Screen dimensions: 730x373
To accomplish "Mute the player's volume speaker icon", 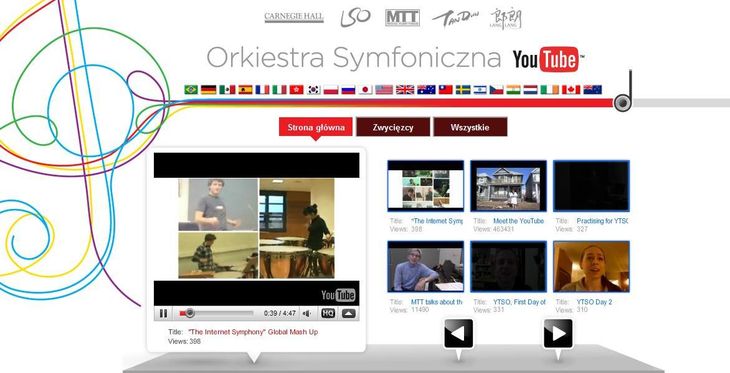I will click(307, 313).
